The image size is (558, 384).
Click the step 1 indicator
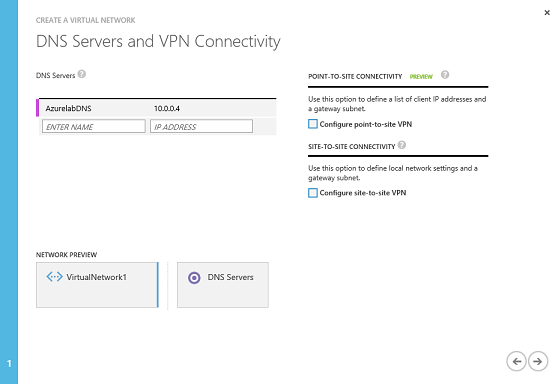tap(9, 363)
